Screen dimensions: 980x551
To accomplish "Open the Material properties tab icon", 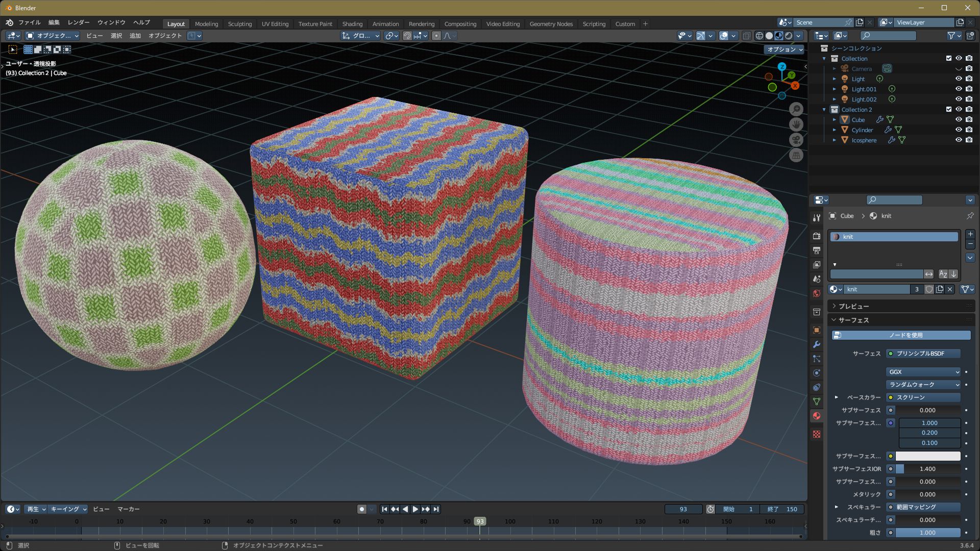I will click(817, 416).
